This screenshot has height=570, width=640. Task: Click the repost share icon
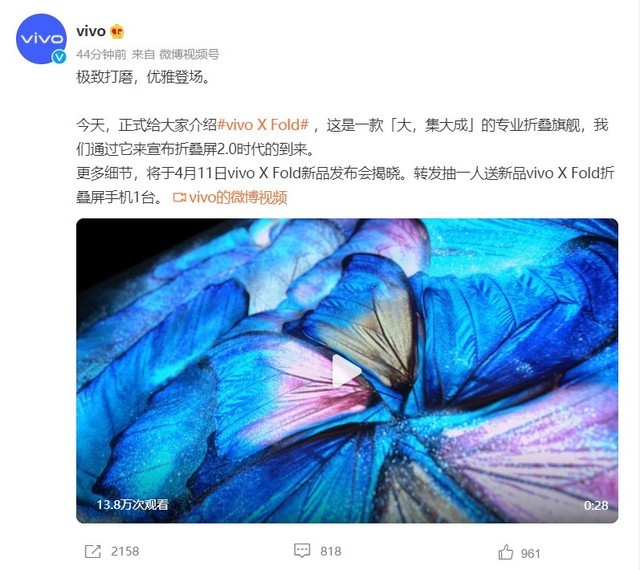tap(93, 552)
